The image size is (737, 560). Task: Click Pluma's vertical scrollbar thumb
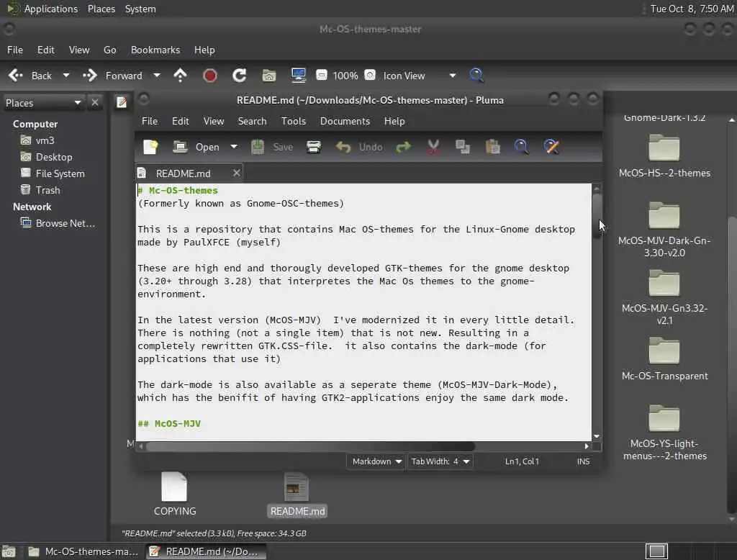click(597, 216)
